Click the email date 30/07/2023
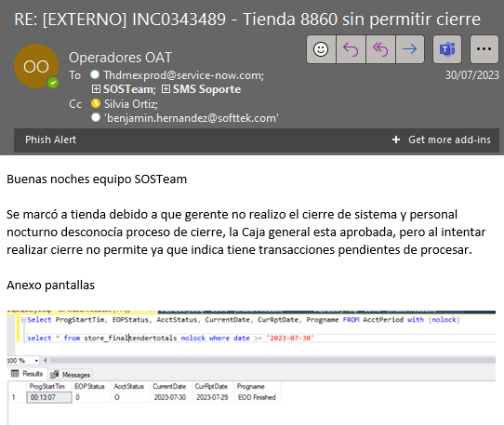This screenshot has height=425, width=504. coord(471,75)
